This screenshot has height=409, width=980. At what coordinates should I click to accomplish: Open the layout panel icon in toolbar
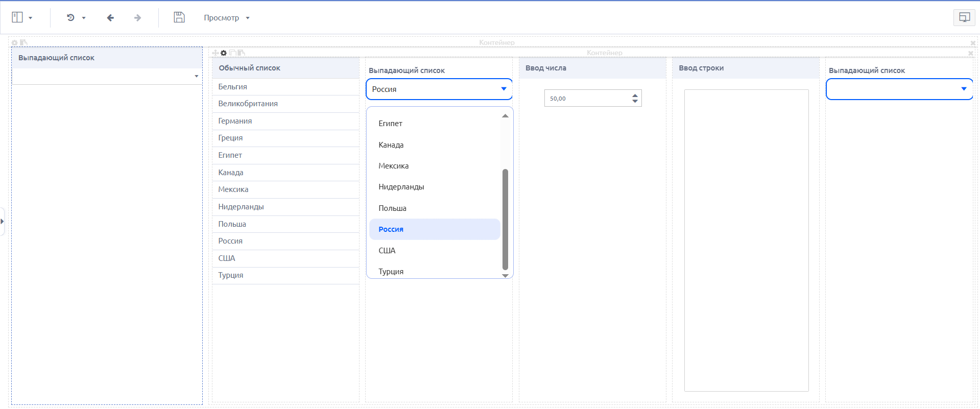(x=17, y=17)
